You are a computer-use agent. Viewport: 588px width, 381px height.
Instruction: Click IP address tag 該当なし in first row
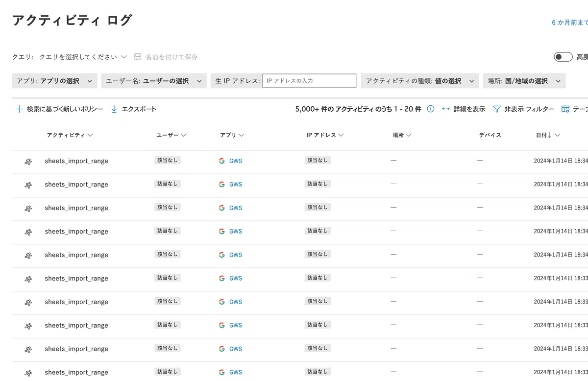tap(318, 160)
